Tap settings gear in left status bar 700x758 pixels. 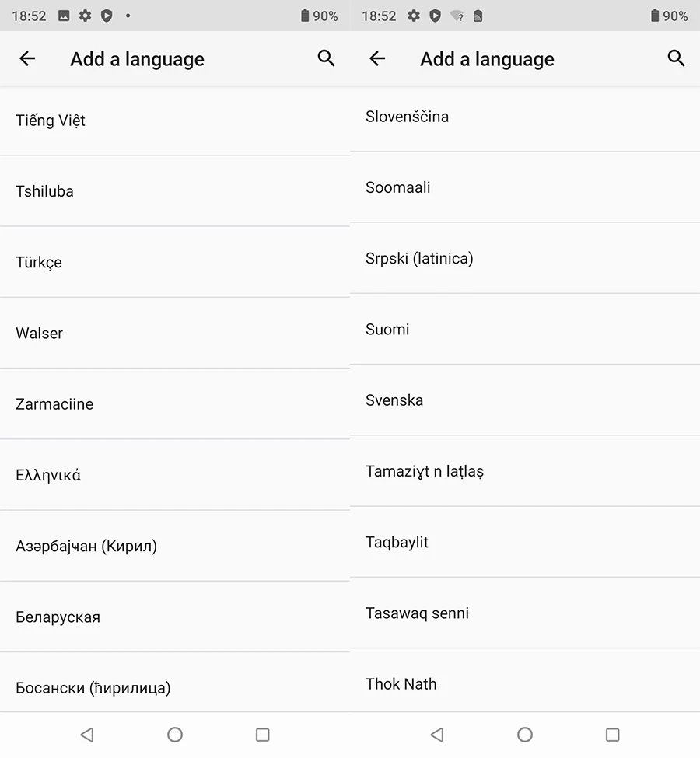click(86, 16)
